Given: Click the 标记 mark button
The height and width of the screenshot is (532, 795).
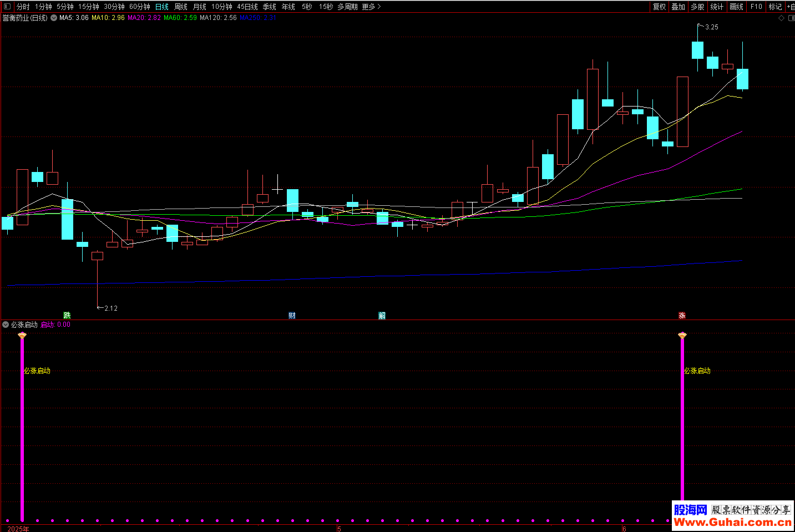Looking at the screenshot, I should click(x=775, y=7).
